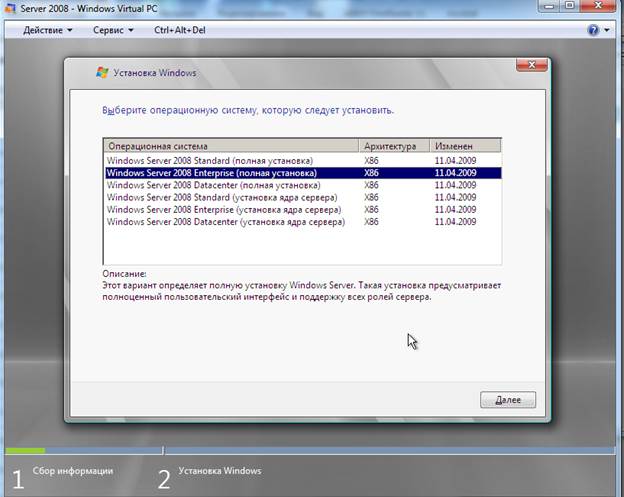624x497 pixels.
Task: Select Windows Server 2008 Datacenter (установка ядра сервера)
Action: click(x=302, y=222)
